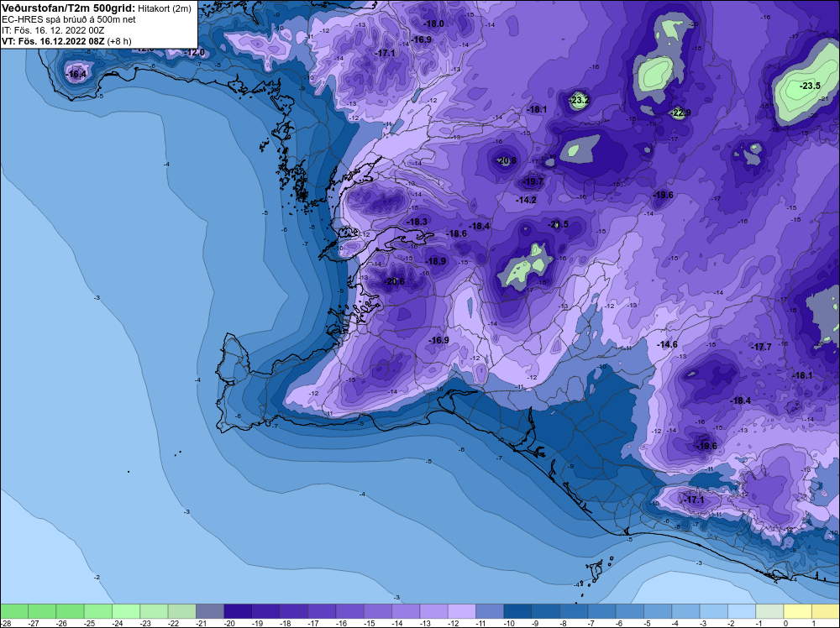This screenshot has width=840, height=628.
Task: Click the -14 legend color swatch
Action: pos(406,611)
